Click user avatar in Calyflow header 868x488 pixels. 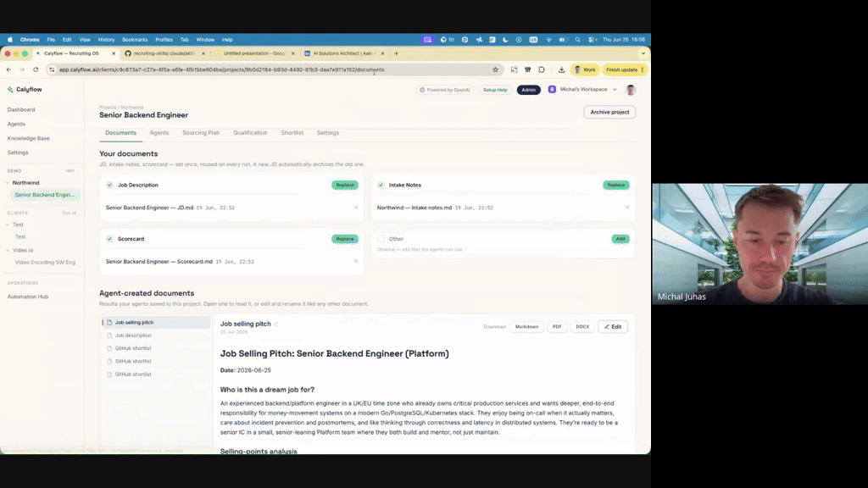(631, 90)
